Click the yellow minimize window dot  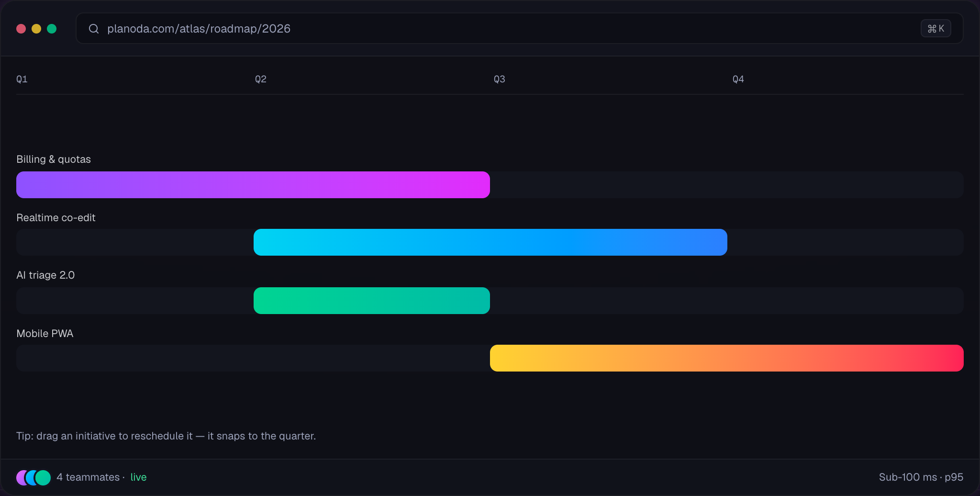(x=36, y=29)
